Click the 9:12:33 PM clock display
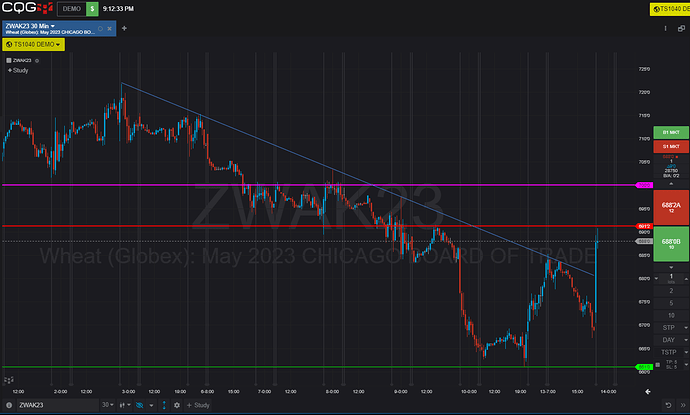Image resolution: width=690 pixels, height=415 pixels. [x=118, y=9]
